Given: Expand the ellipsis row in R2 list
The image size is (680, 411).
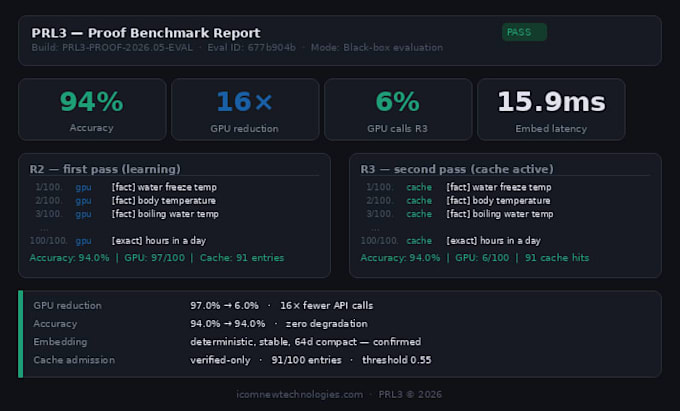Looking at the screenshot, I should (x=44, y=228).
